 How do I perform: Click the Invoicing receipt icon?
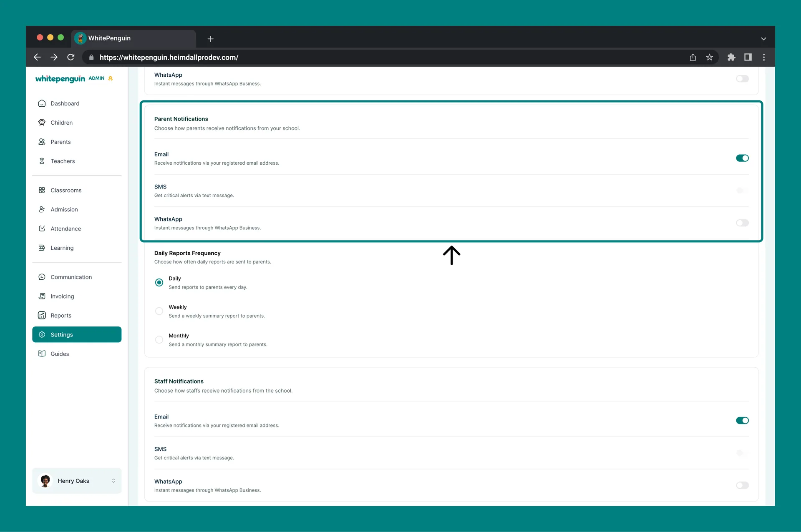point(42,296)
